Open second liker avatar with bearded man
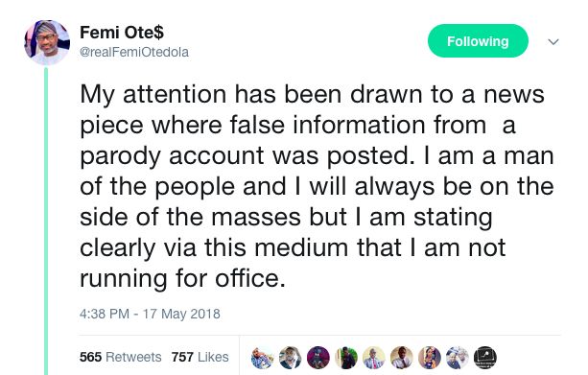 click(x=290, y=358)
